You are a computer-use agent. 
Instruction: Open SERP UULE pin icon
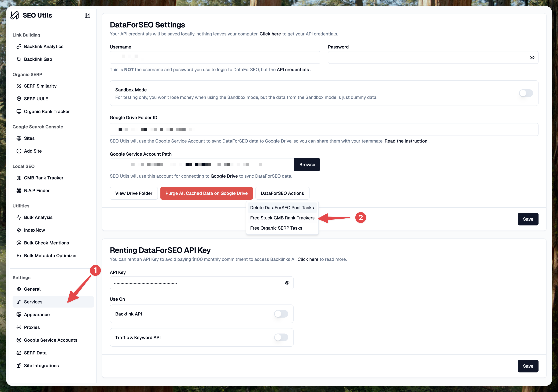coord(19,99)
